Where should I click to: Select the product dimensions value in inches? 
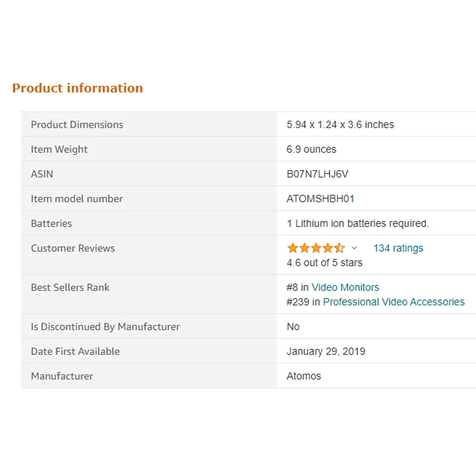pos(340,124)
